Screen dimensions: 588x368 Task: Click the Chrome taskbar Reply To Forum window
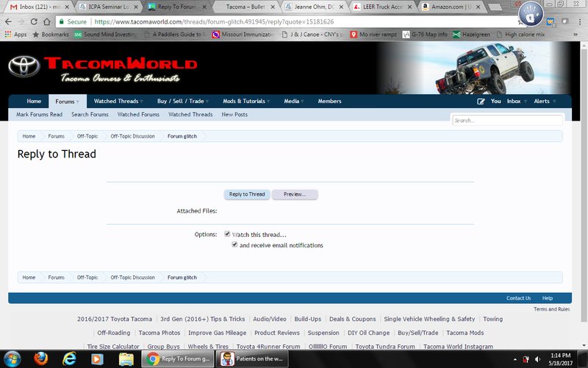[x=178, y=359]
